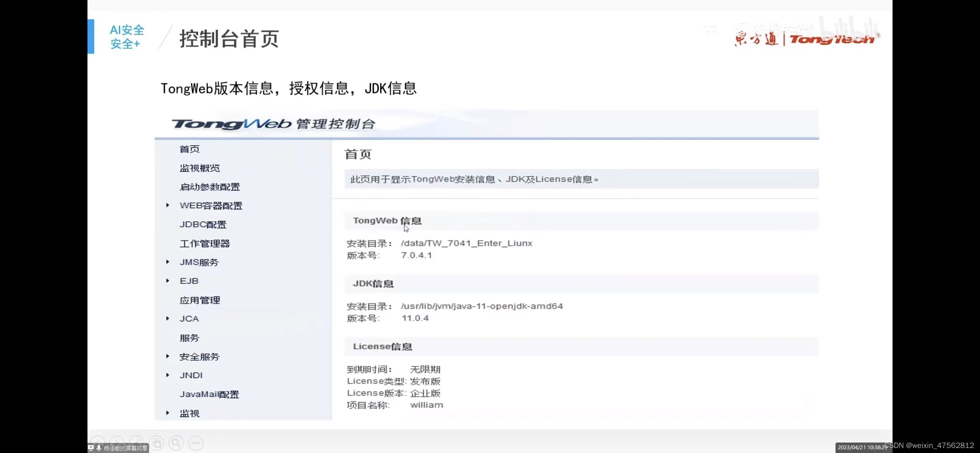Click the screen share icon at bottom left
Screen dimensions: 980x453
click(x=91, y=448)
